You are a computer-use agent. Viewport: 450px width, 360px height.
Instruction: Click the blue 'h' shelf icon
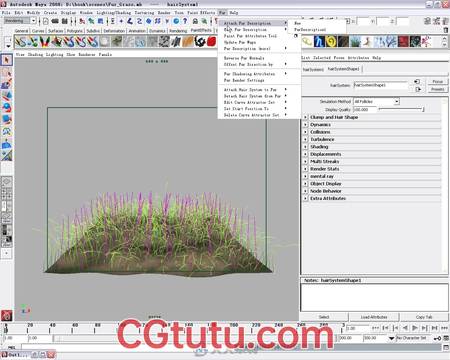click(x=319, y=42)
